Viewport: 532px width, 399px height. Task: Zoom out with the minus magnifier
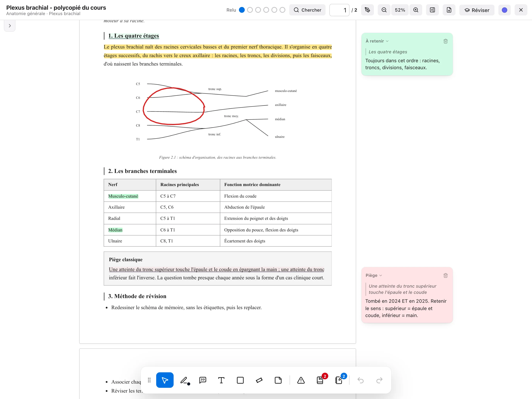[x=384, y=10]
